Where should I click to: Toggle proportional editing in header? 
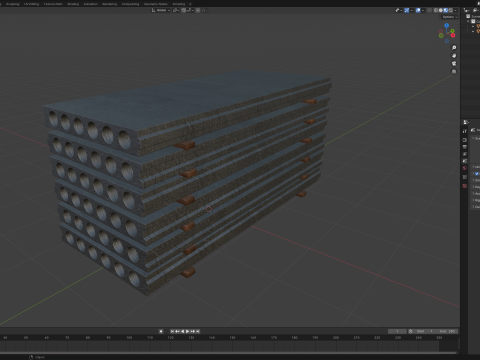198,10
